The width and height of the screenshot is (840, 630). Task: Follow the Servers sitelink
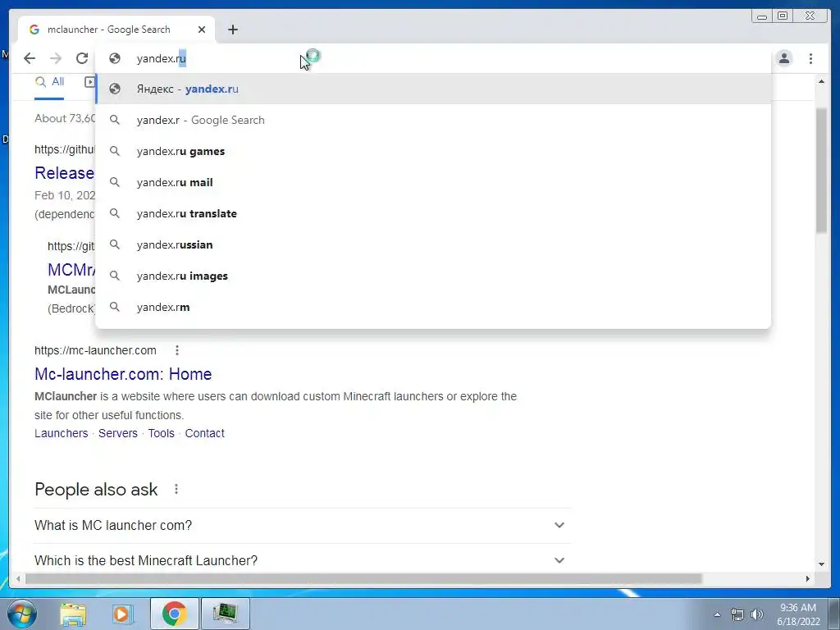point(118,433)
